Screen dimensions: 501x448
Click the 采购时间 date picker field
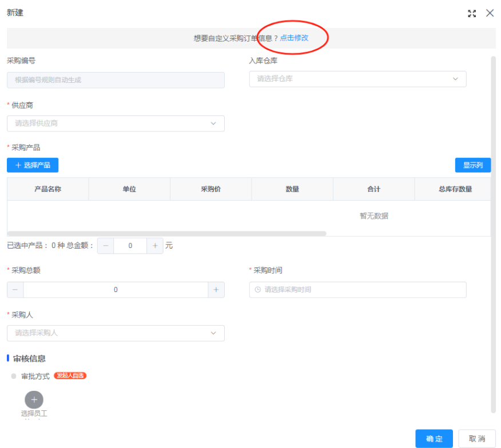pos(357,290)
